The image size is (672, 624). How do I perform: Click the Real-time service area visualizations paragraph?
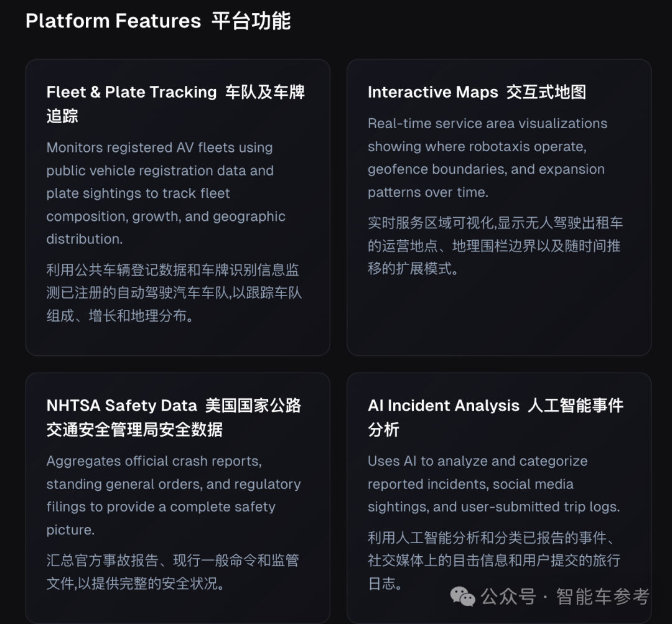tap(487, 158)
